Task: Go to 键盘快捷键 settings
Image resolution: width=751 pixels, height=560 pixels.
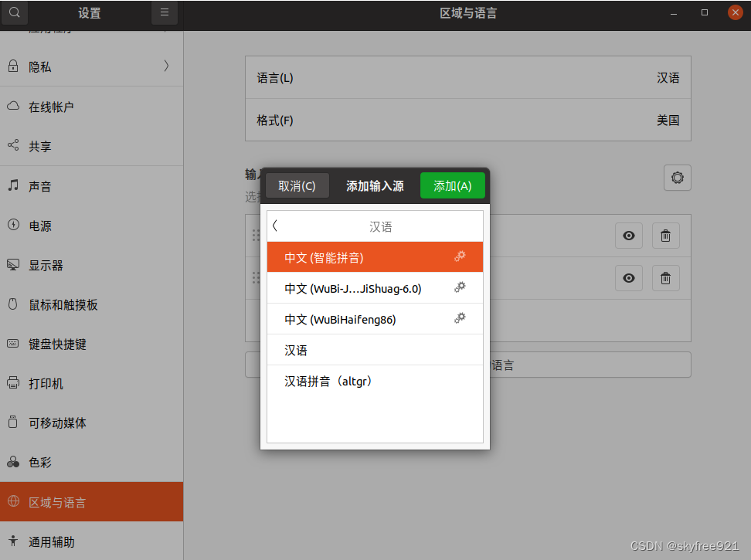Action: (91, 344)
